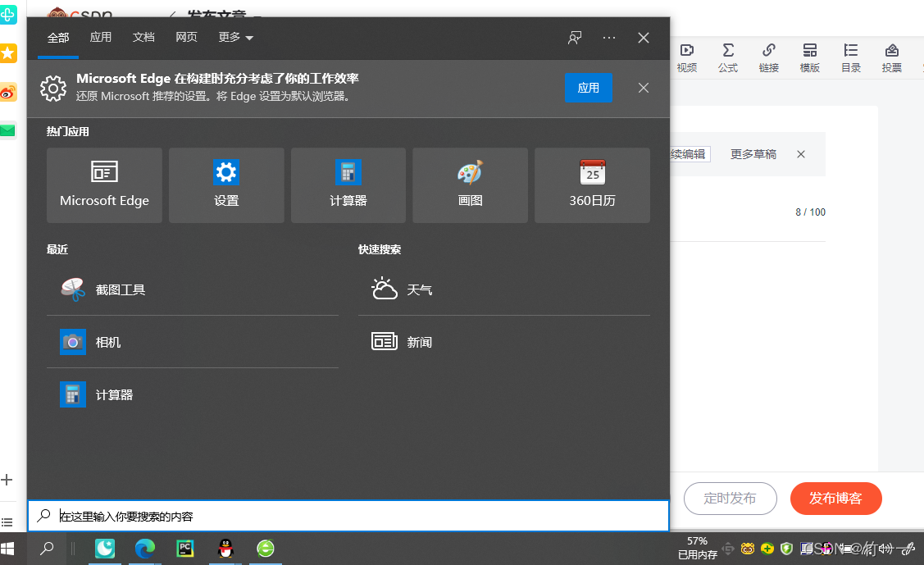The height and width of the screenshot is (565, 924).
Task: Insert 目录 via CSDN editor toolbar
Action: pyautogui.click(x=850, y=57)
